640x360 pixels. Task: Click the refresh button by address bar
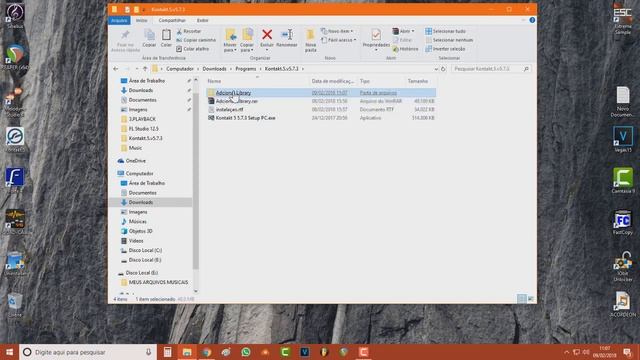pos(443,69)
